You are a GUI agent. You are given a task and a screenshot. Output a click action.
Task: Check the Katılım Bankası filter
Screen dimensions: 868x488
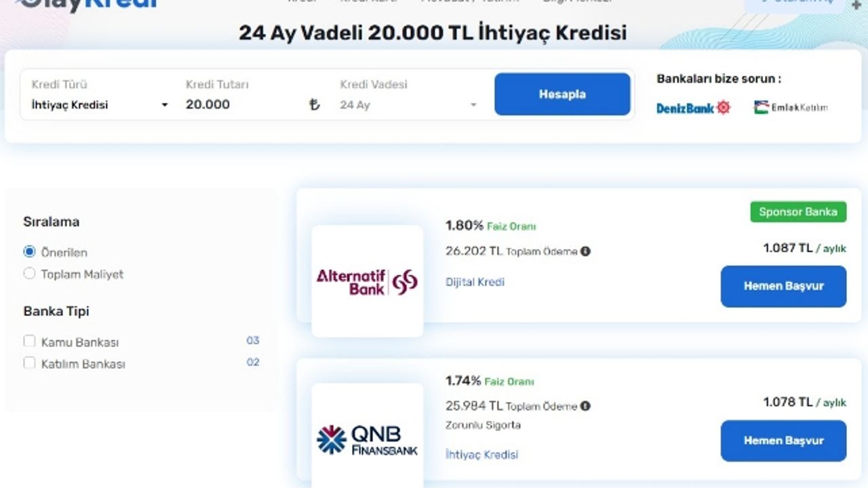pyautogui.click(x=29, y=363)
